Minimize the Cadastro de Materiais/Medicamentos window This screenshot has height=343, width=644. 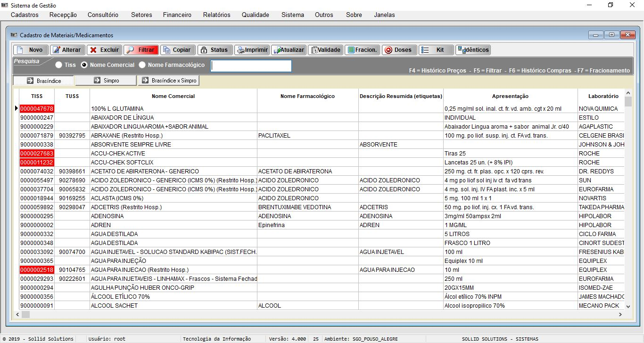(596, 35)
